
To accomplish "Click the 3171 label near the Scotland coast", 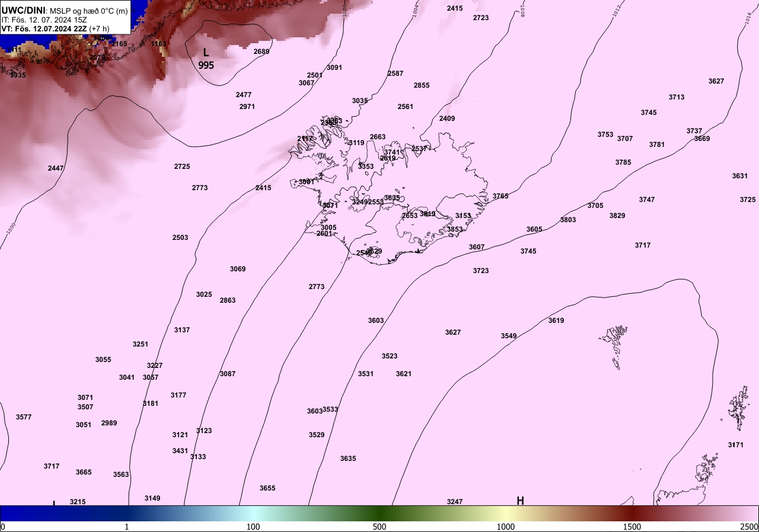I will pyautogui.click(x=736, y=445).
